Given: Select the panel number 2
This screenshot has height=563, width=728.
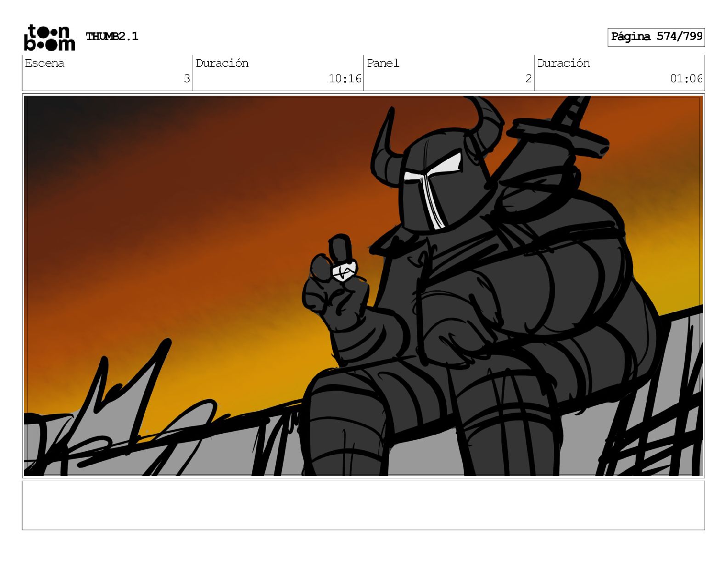Looking at the screenshot, I should click(529, 79).
